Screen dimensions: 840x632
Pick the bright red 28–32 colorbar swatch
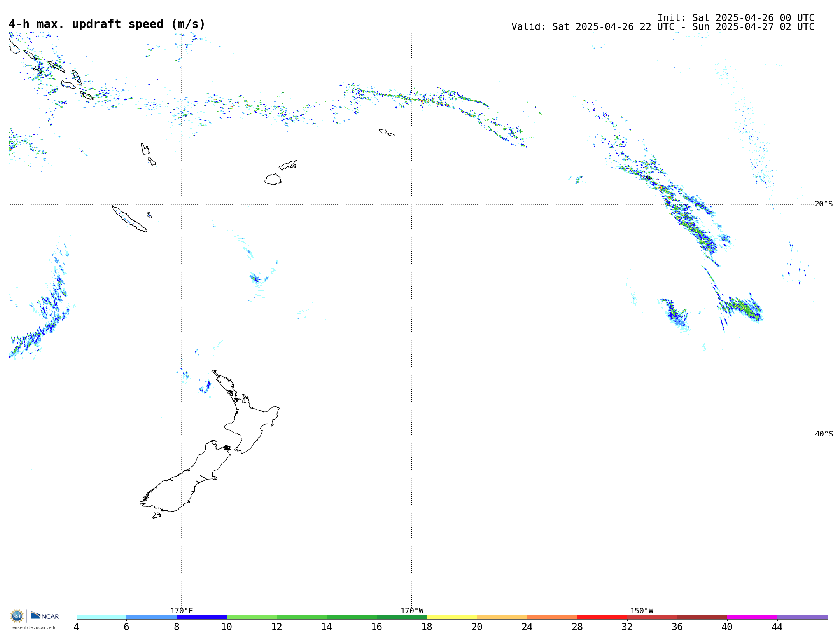tap(602, 617)
